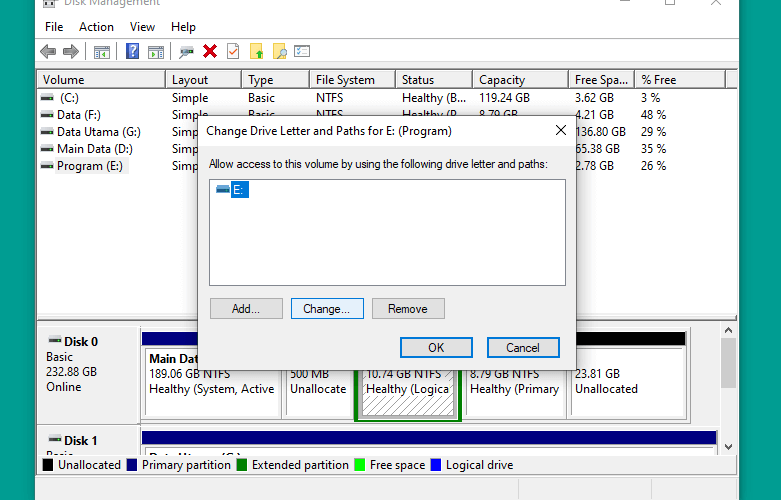Open the Help menu

point(183,27)
